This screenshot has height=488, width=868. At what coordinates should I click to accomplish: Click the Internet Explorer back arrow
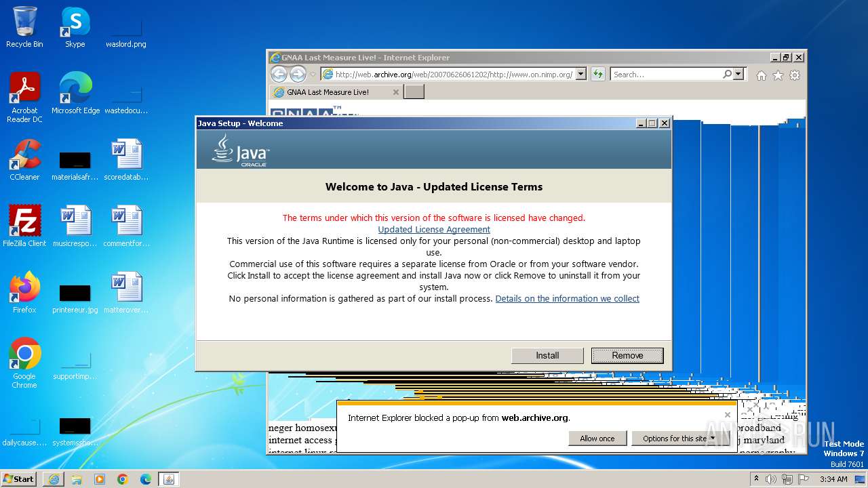point(279,75)
